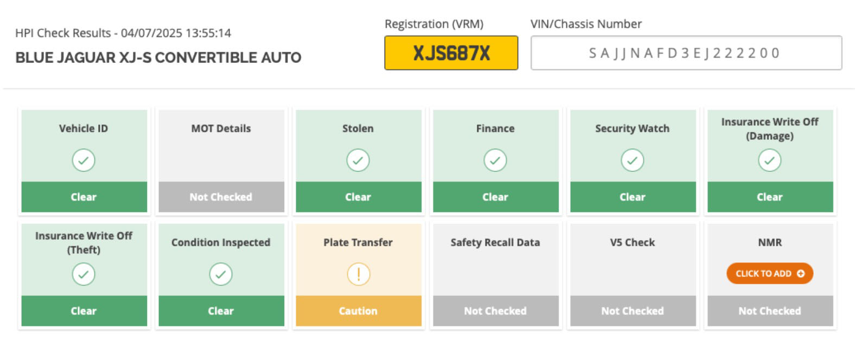
Task: Click the "MOT Details" card title
Action: click(221, 129)
